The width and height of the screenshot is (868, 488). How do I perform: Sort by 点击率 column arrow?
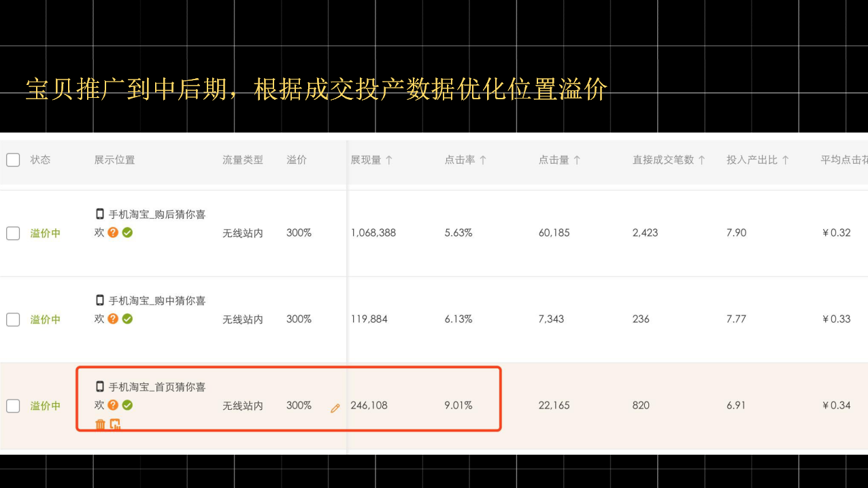tap(483, 160)
